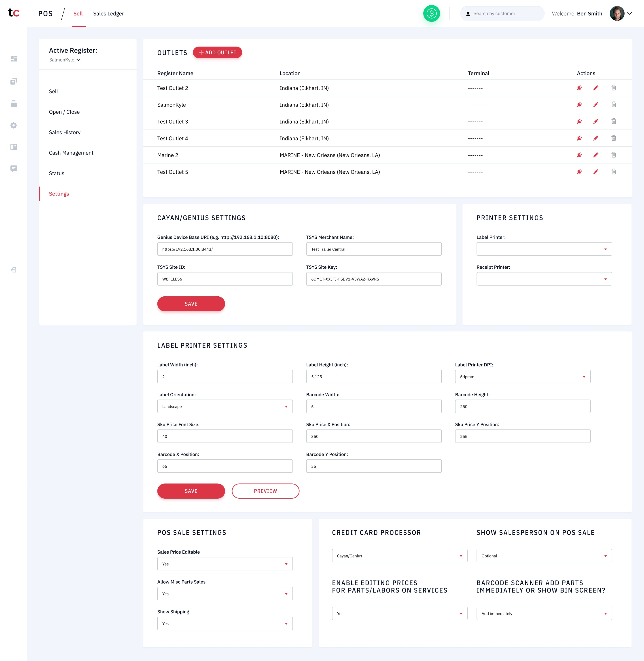
Task: Edit the Test Outlet 4 row
Action: (596, 138)
